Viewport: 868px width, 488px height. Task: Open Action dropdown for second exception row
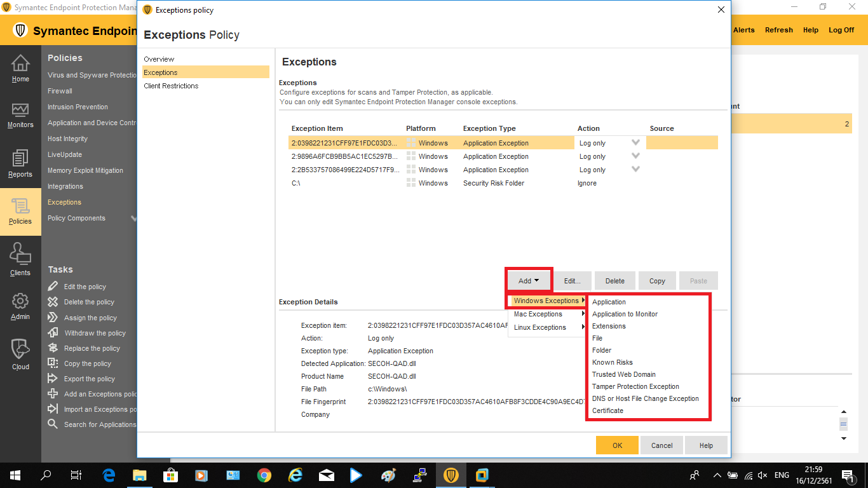[x=635, y=156]
